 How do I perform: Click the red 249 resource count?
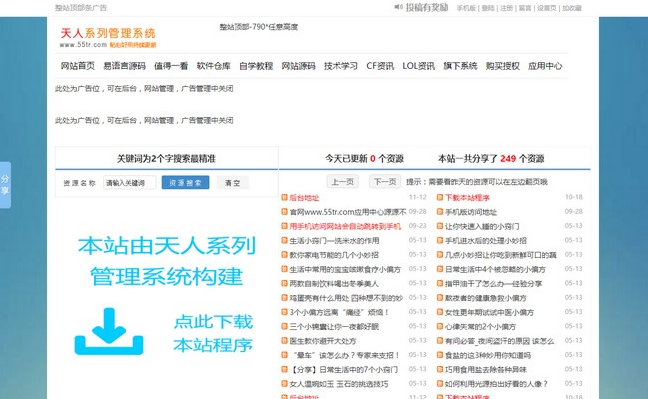508,158
